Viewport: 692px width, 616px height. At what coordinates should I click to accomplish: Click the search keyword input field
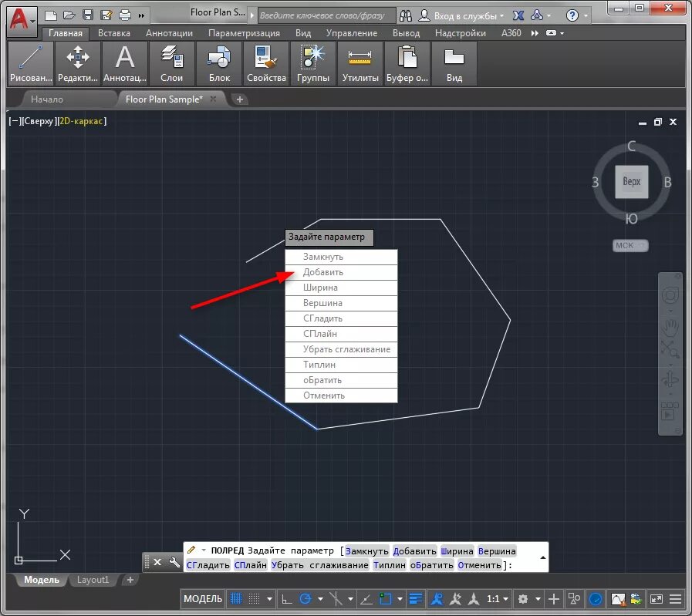[326, 15]
